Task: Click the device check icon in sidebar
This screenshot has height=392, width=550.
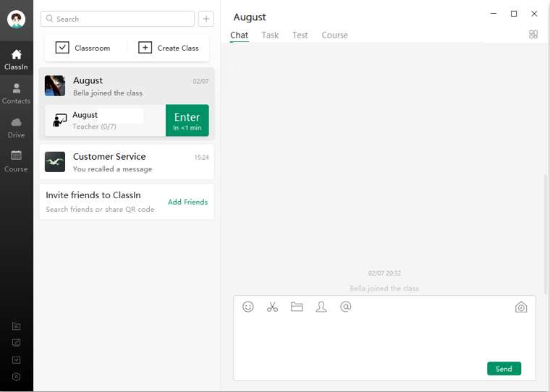Action: click(16, 359)
